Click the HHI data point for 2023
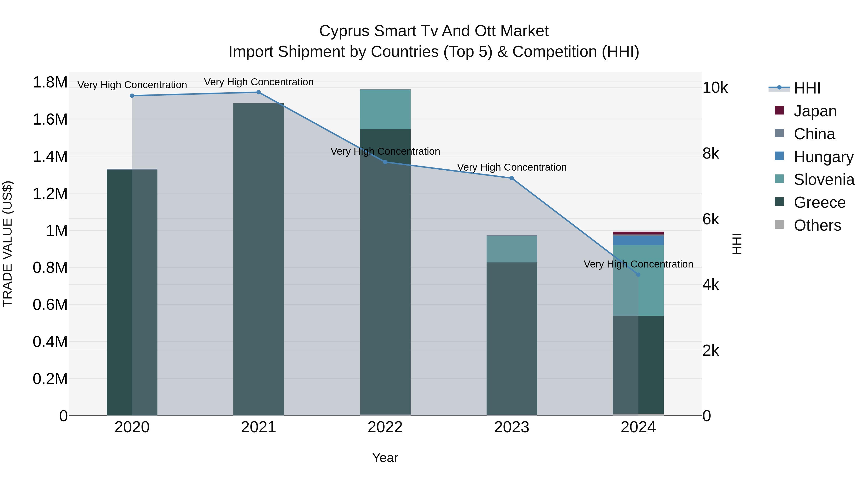This screenshot has width=868, height=488. pyautogui.click(x=512, y=178)
